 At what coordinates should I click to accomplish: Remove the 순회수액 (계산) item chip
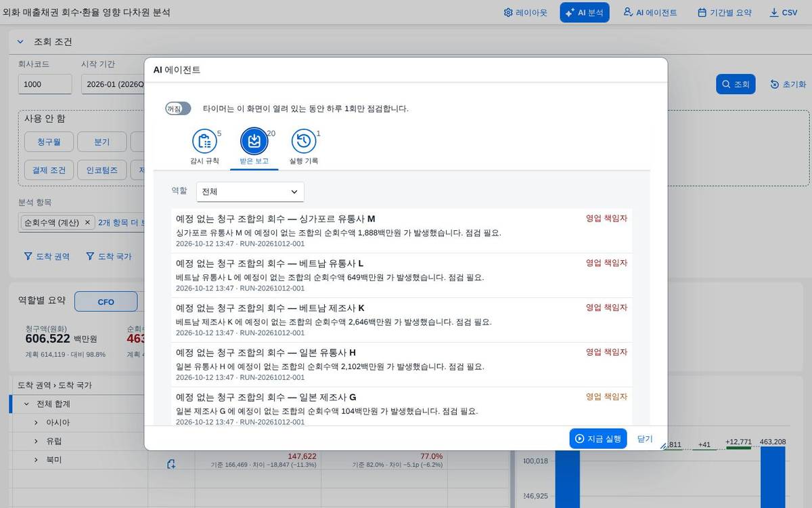coord(87,222)
